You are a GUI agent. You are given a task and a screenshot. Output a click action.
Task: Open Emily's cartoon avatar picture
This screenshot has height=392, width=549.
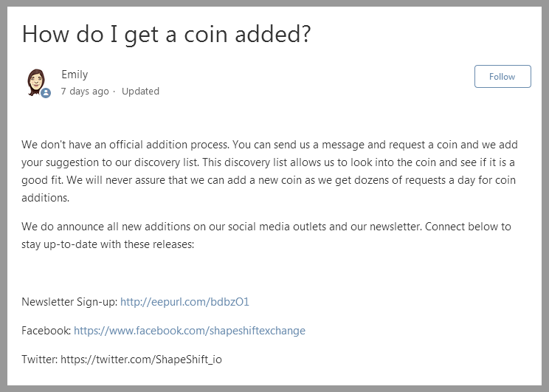[x=36, y=83]
